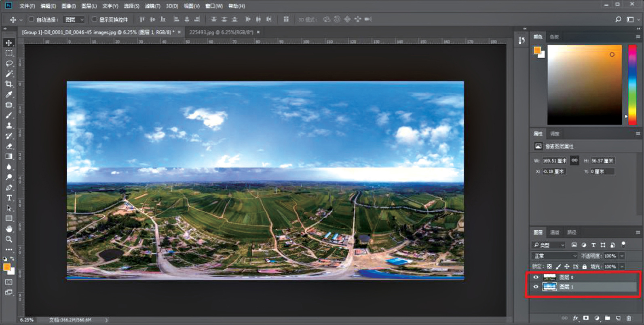Open the layer filter 类型 dropdown

point(549,245)
